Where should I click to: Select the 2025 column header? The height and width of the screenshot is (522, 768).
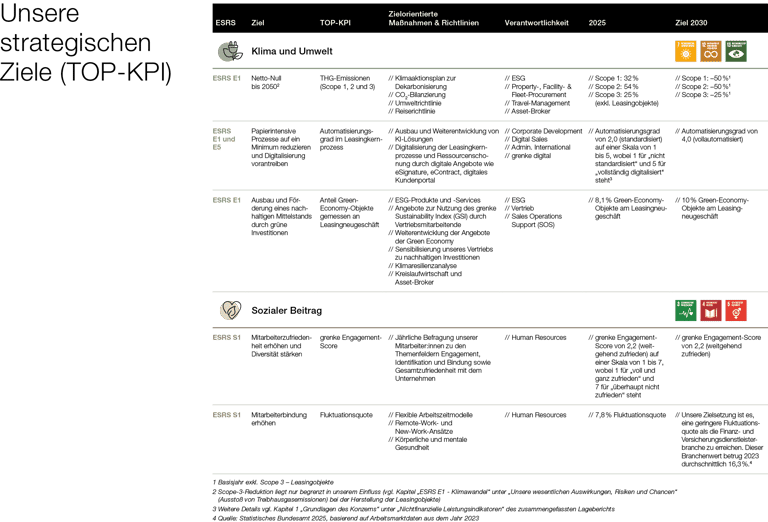point(598,21)
